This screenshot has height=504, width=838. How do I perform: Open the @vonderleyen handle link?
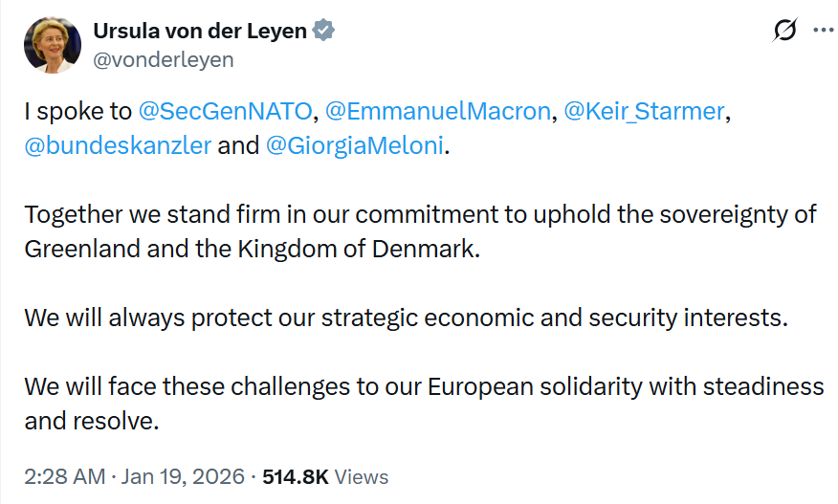coord(163,59)
